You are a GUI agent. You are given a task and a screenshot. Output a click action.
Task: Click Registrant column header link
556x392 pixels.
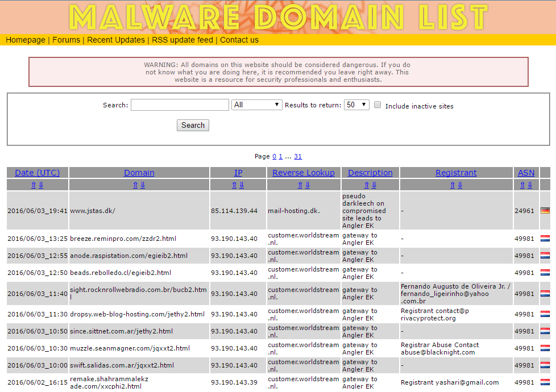(456, 173)
